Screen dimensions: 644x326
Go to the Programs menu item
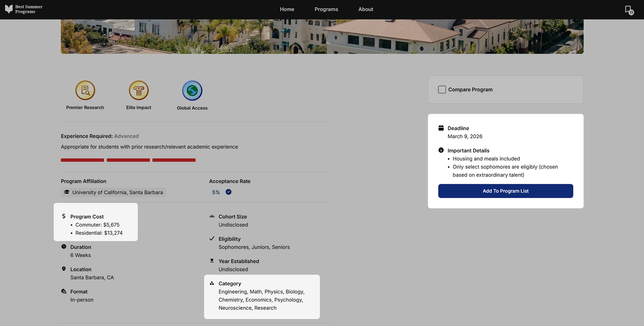pyautogui.click(x=326, y=9)
